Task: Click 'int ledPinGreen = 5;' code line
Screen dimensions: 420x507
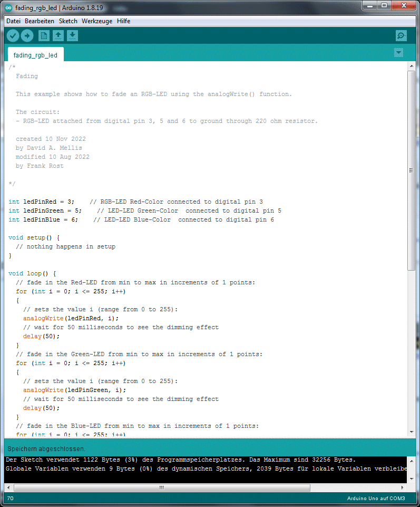Action: [45, 211]
